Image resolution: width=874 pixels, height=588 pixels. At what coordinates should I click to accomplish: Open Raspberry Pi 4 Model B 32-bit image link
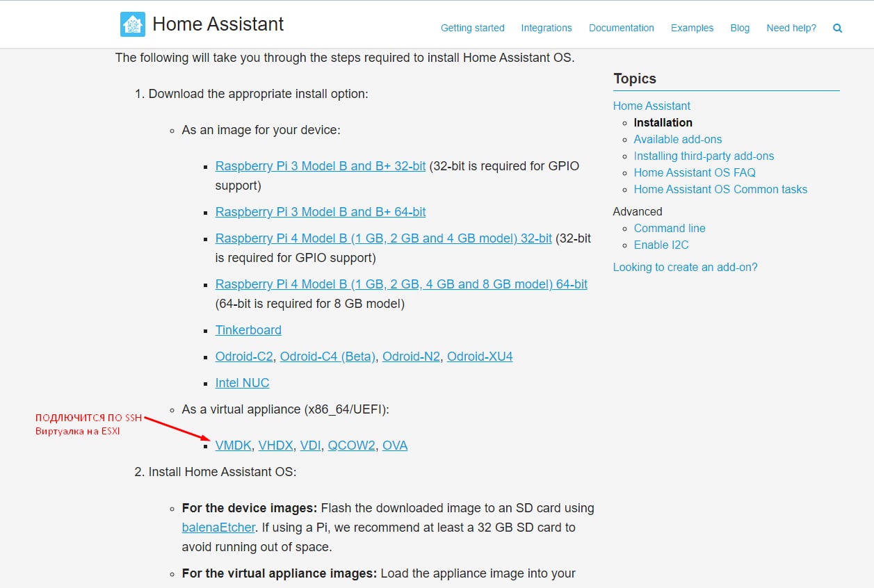(384, 238)
